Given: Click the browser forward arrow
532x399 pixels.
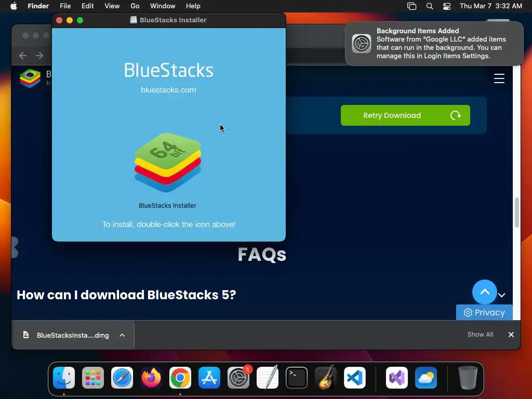Looking at the screenshot, I should pos(39,56).
